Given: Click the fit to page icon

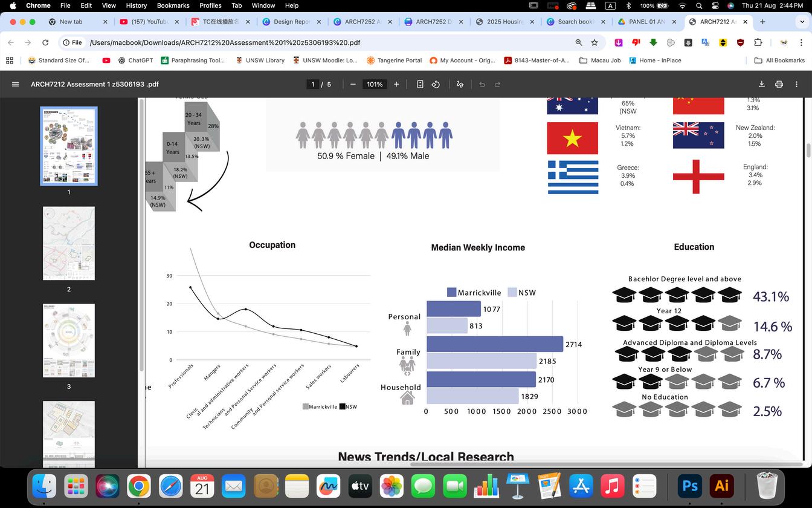Looking at the screenshot, I should [x=420, y=84].
